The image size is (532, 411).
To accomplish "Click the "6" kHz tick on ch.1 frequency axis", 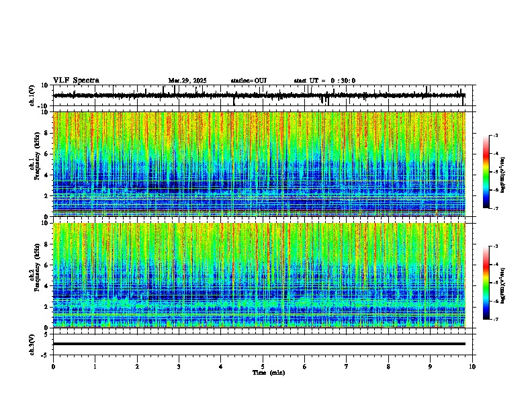I will click(46, 154).
